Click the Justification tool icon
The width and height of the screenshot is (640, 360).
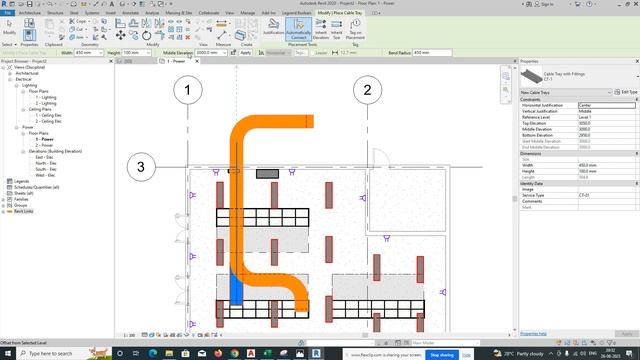click(x=273, y=27)
